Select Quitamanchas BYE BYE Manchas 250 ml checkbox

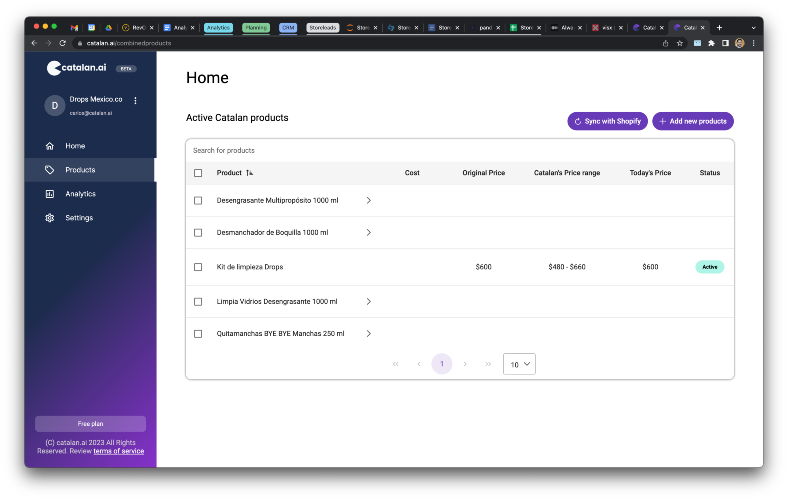(198, 334)
